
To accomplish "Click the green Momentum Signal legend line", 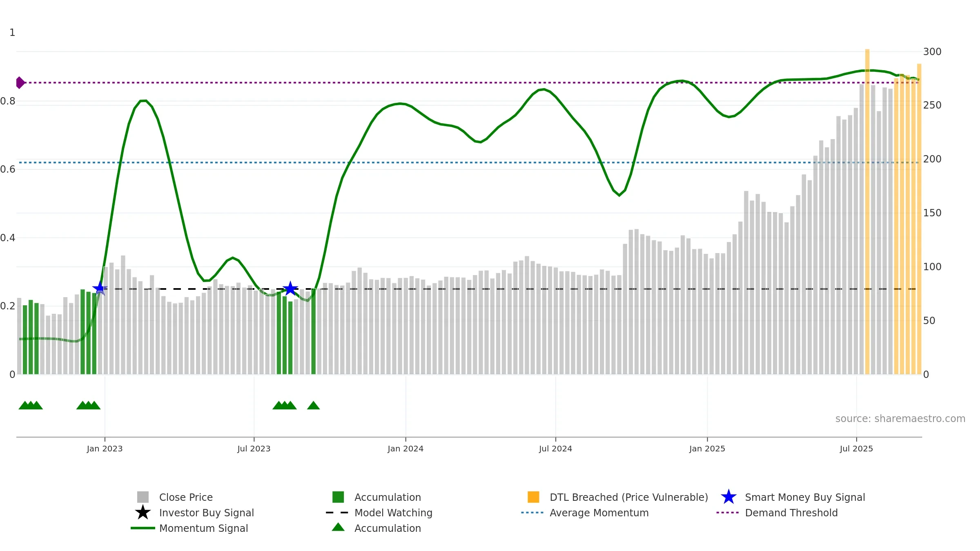I will pos(143,528).
